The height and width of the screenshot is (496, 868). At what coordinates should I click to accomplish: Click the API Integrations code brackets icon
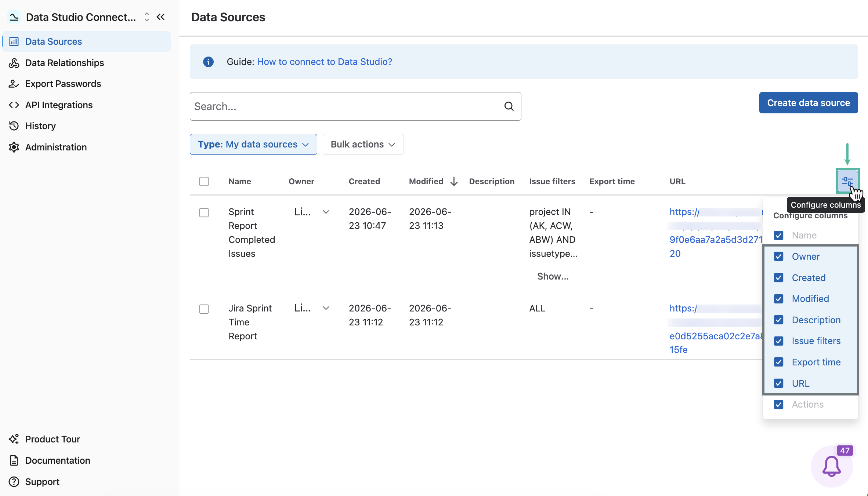[x=14, y=105]
